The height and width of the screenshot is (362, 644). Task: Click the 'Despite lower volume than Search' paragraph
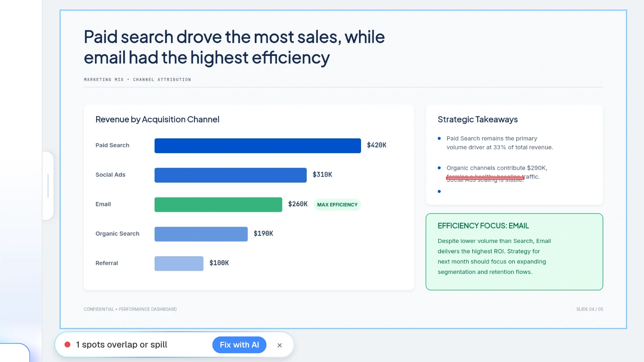pos(494,257)
